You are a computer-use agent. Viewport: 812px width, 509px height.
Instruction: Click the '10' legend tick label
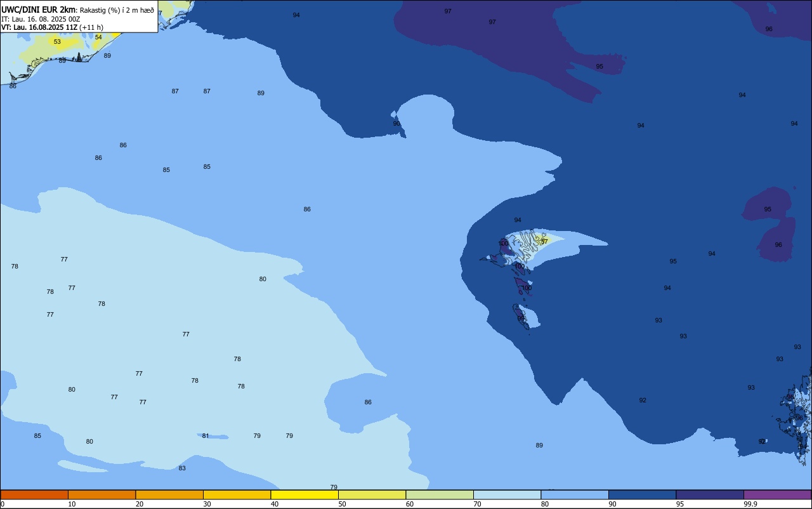pyautogui.click(x=72, y=504)
